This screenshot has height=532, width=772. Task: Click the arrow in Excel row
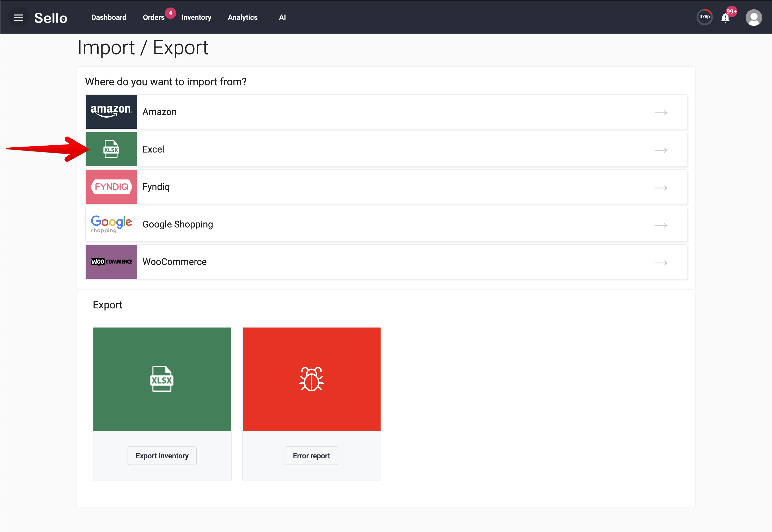pos(660,150)
